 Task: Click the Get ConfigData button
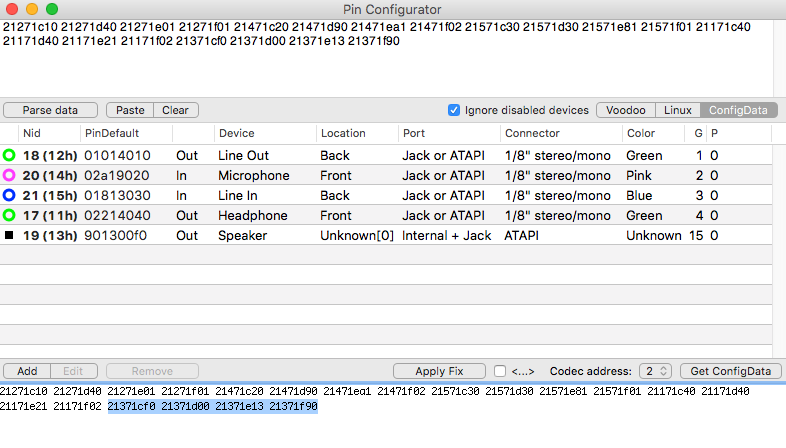tap(731, 371)
